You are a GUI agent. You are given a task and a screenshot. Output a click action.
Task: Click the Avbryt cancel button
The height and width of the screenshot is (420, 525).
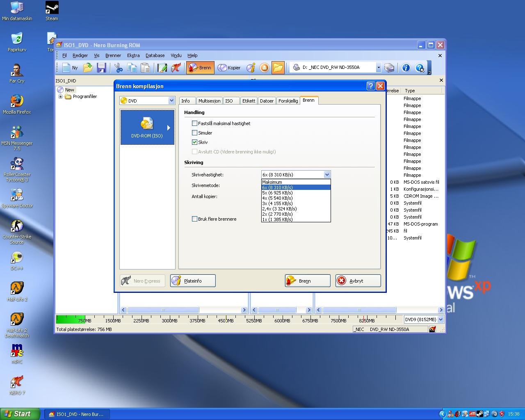[x=358, y=281]
